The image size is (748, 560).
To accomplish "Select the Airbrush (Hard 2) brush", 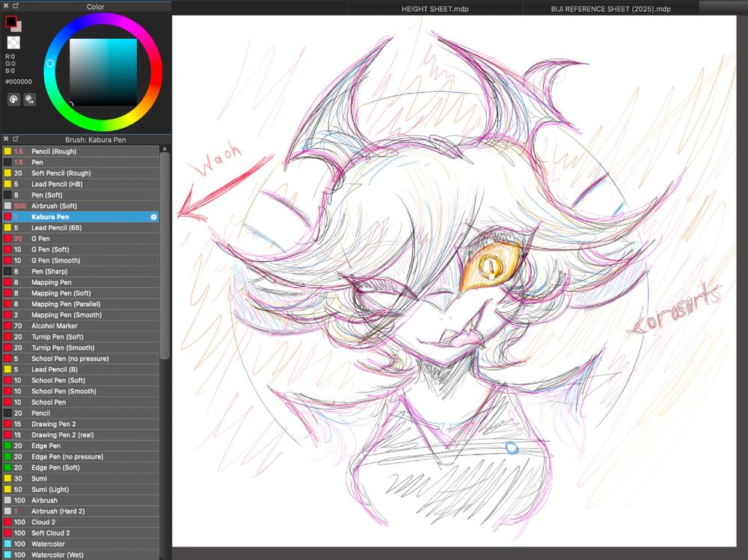I will [x=81, y=511].
